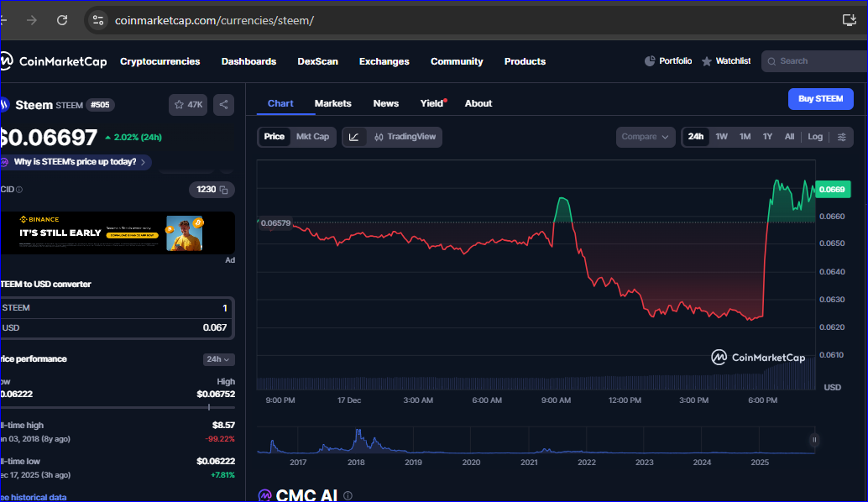The height and width of the screenshot is (502, 868).
Task: Click the install app icon in address bar
Action: pos(850,20)
